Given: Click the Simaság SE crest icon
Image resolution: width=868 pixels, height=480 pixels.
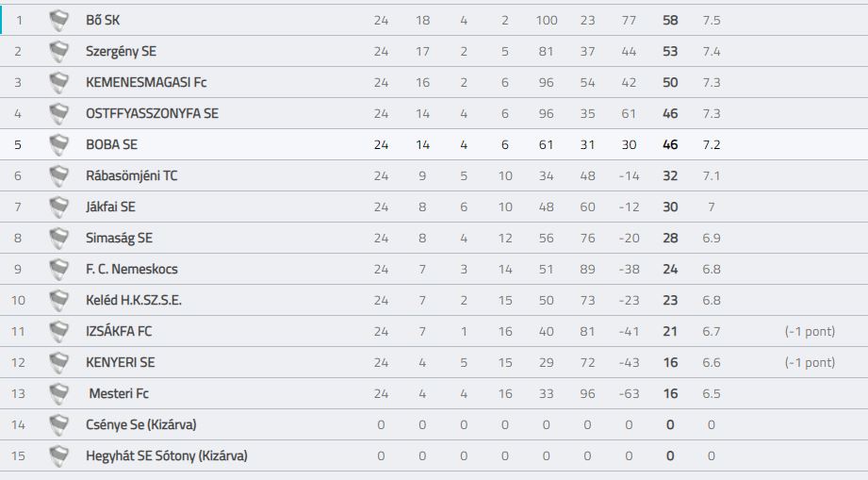Looking at the screenshot, I should (58, 238).
